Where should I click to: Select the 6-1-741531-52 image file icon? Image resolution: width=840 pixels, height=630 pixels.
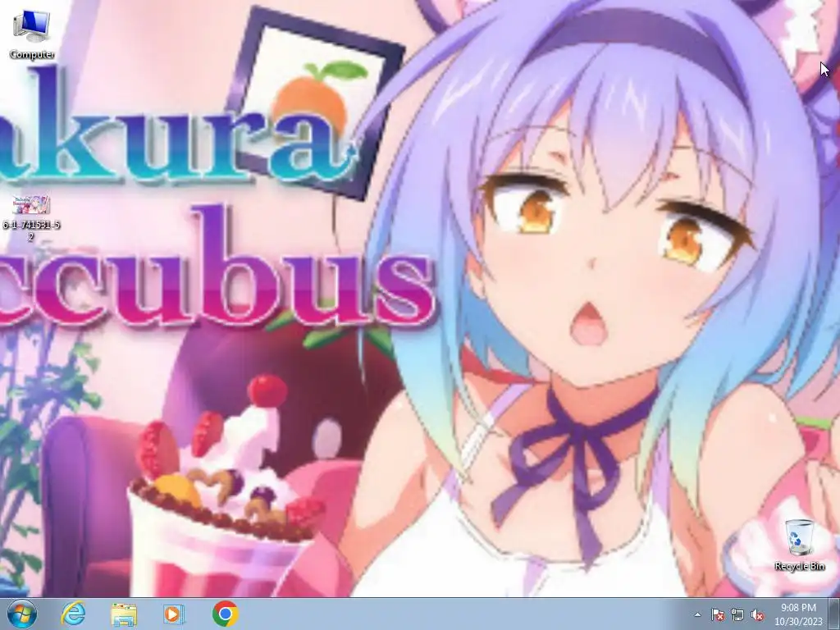coord(31,218)
